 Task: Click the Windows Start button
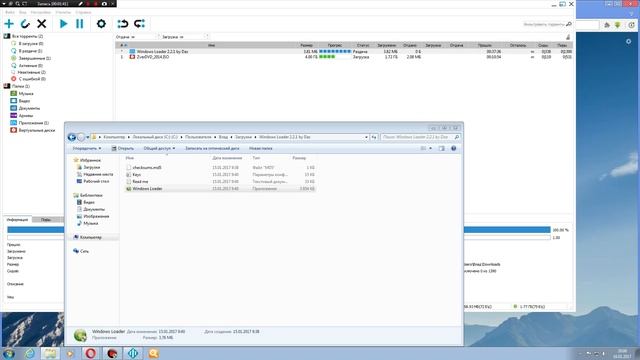coord(9,353)
